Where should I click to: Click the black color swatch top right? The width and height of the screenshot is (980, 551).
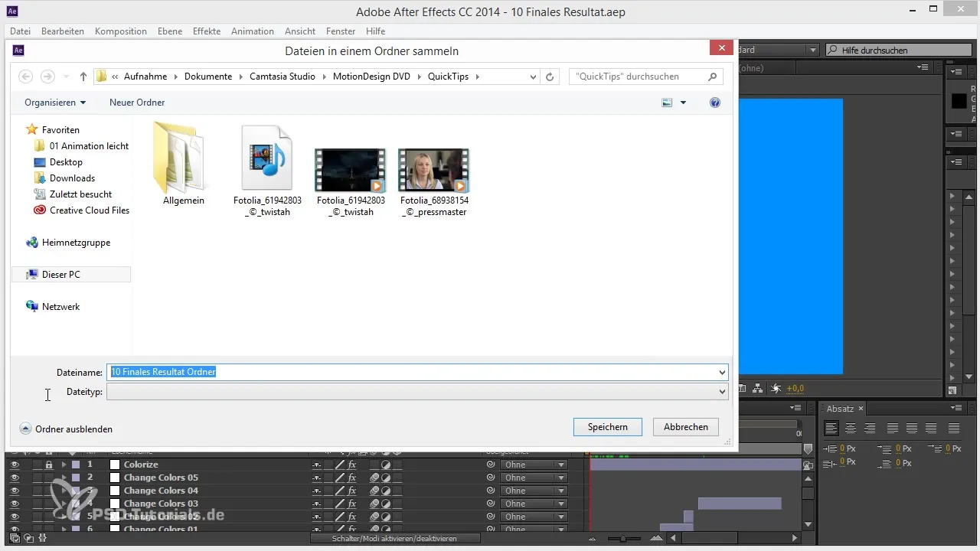[x=959, y=101]
